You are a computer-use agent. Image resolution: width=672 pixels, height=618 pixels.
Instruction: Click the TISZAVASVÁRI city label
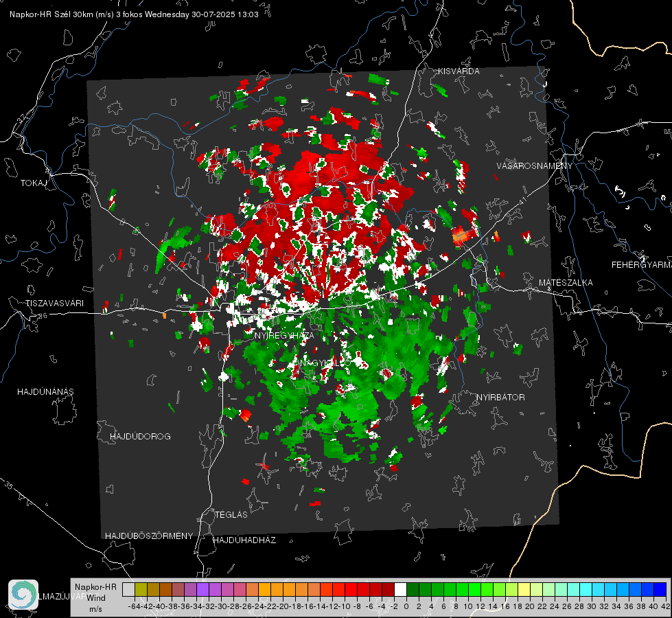54,304
